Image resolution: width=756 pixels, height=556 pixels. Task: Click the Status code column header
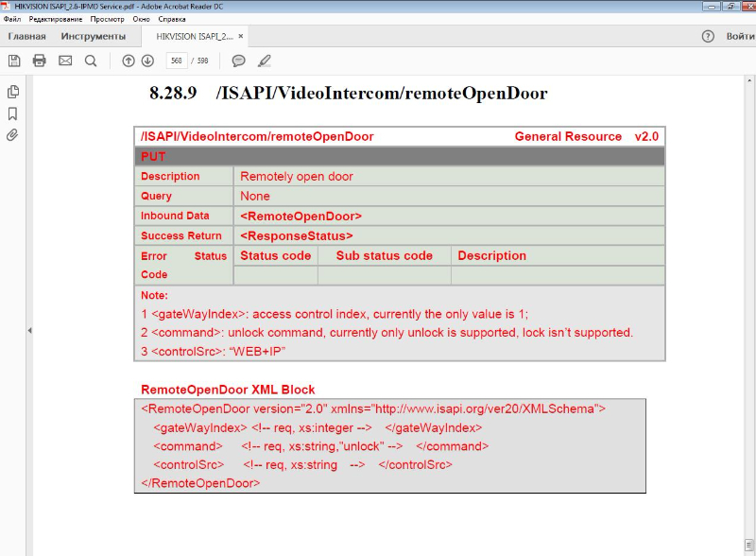276,256
